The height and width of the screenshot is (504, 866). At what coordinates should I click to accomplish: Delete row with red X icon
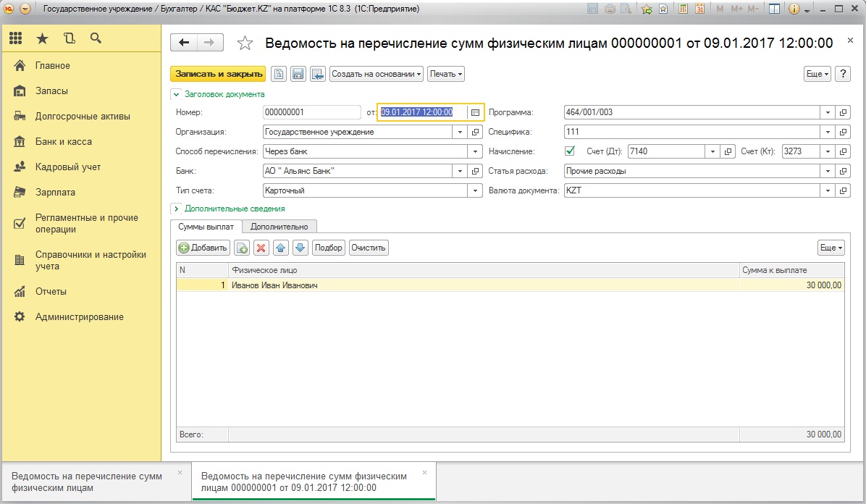261,248
